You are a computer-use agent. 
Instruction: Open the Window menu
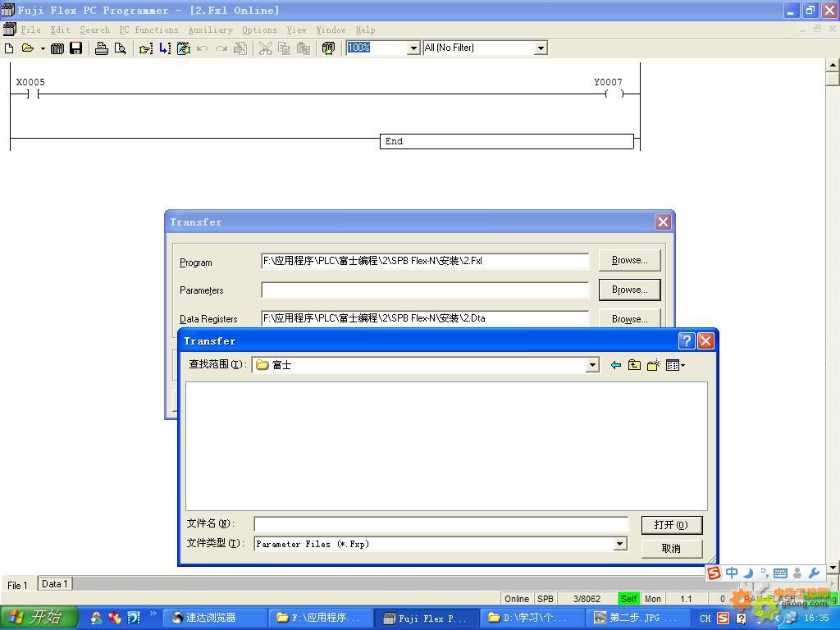[331, 30]
